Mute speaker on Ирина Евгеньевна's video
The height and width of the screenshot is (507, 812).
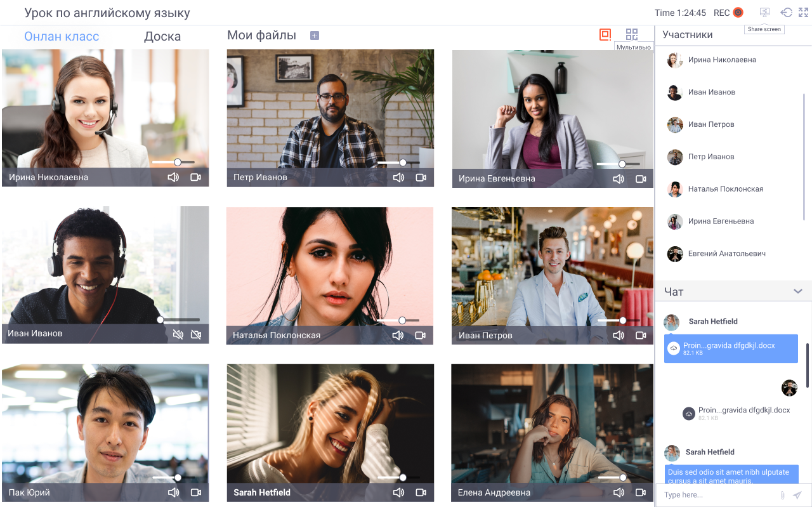click(x=619, y=179)
